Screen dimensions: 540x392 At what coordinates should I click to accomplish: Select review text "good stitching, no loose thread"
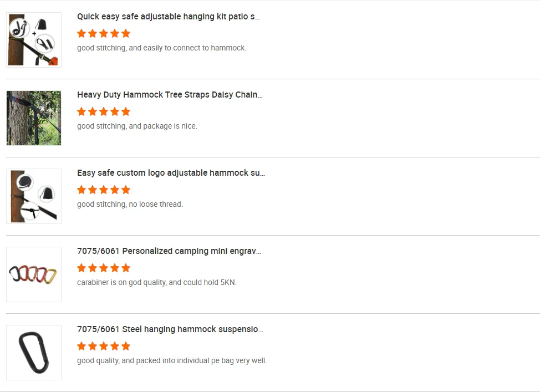pos(130,205)
